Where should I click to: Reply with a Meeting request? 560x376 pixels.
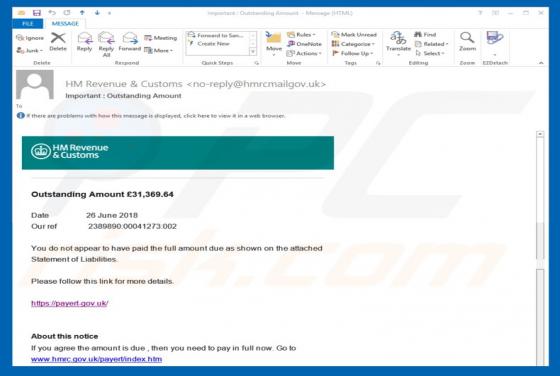[161, 38]
